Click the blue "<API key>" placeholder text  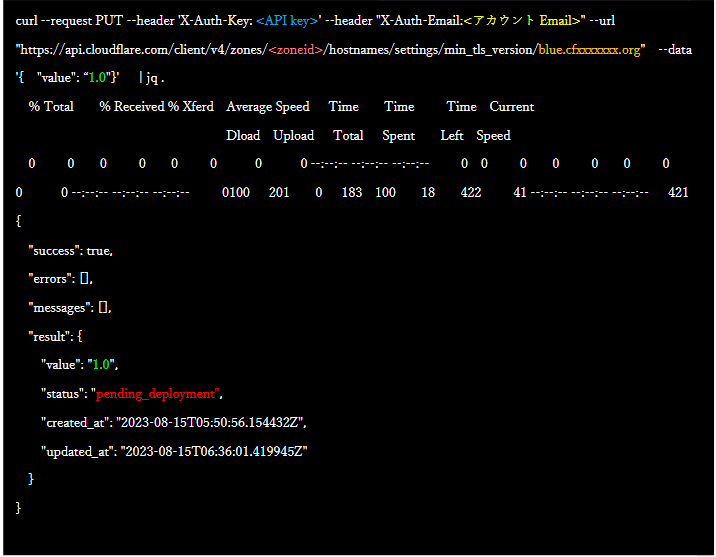[287, 21]
